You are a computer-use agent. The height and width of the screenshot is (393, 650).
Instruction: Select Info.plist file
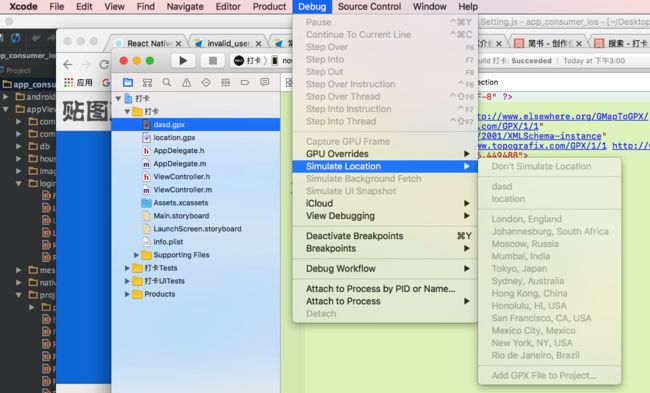click(168, 242)
